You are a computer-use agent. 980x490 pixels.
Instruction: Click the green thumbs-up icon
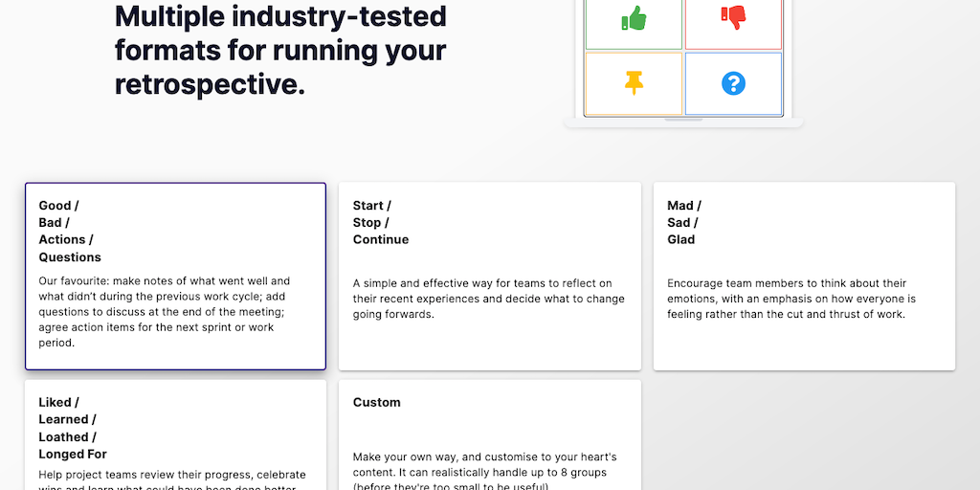tap(634, 18)
